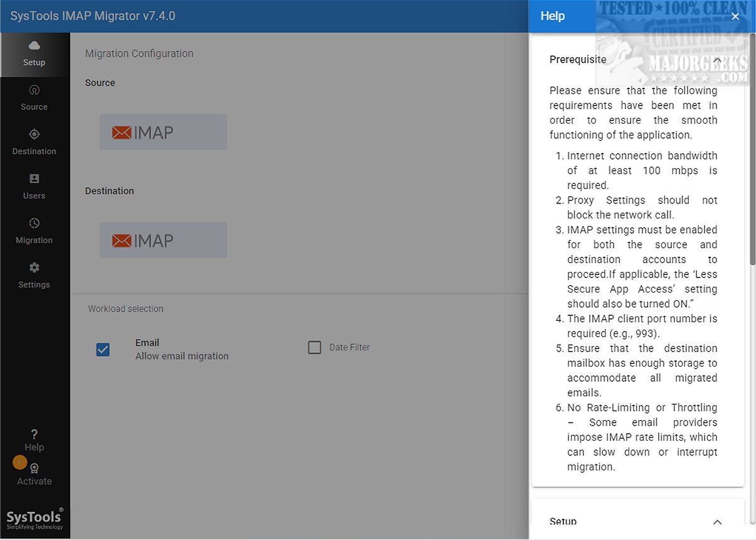Screen dimensions: 756x540
Task: Click prerequisite item about Less Secure App Access
Action: click(642, 267)
